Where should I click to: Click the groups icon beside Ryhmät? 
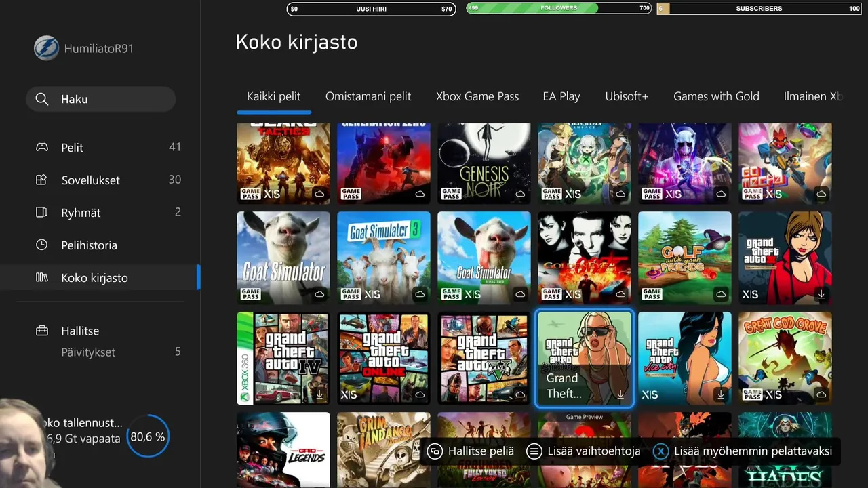click(41, 213)
